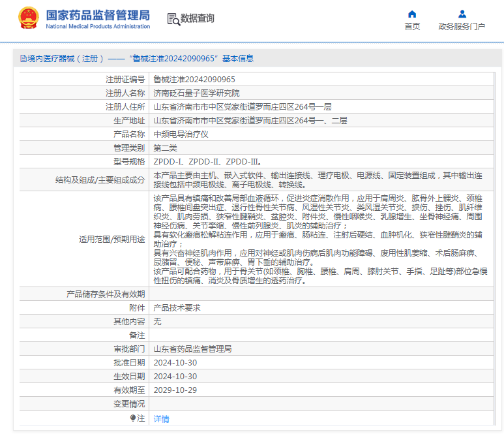Click the registrant name 济南砭石量子医学研究院
Screen dimensions: 504x436
coord(196,93)
